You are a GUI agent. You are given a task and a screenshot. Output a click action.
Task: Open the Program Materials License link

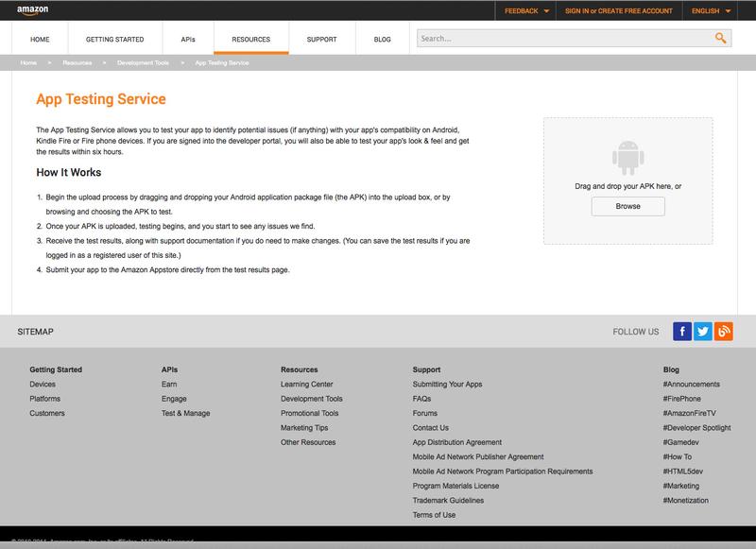(455, 486)
